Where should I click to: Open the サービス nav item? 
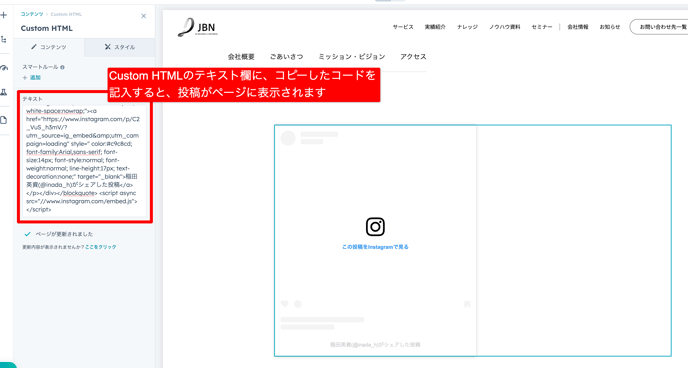403,27
